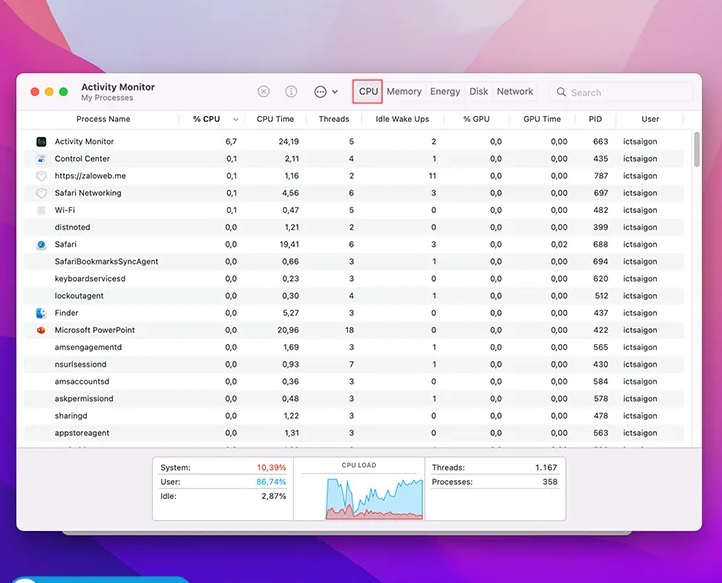Select the appstoreagent process row
Viewport: 722px width, 583px height.
pyautogui.click(x=354, y=433)
